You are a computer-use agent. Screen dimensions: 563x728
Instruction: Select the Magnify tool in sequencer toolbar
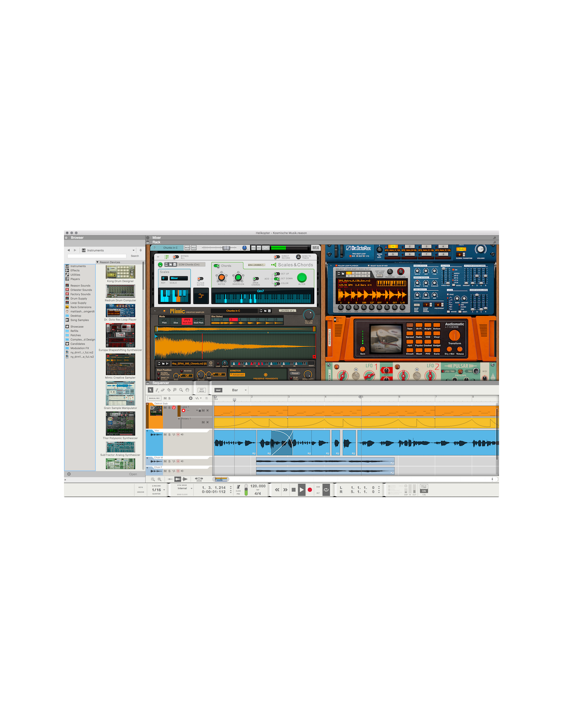(x=181, y=390)
